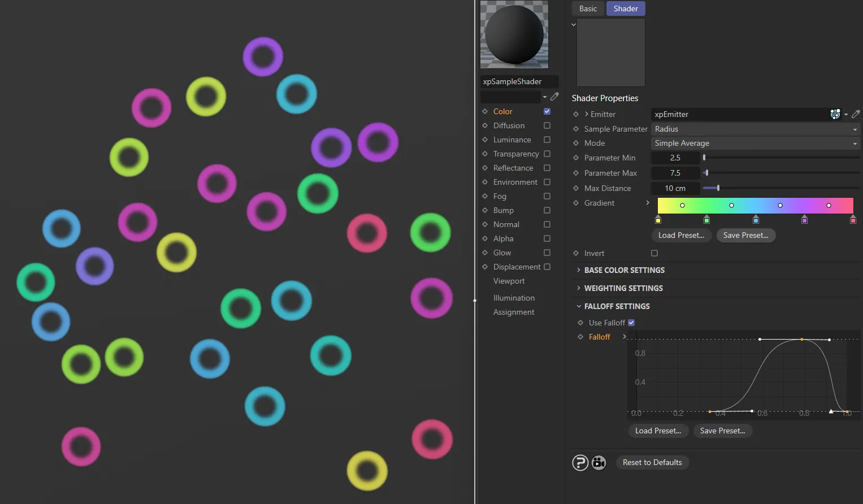Click the X-Particles object link icon beside xpEmitter
Viewport: 863px width, 504px height.
(x=835, y=114)
